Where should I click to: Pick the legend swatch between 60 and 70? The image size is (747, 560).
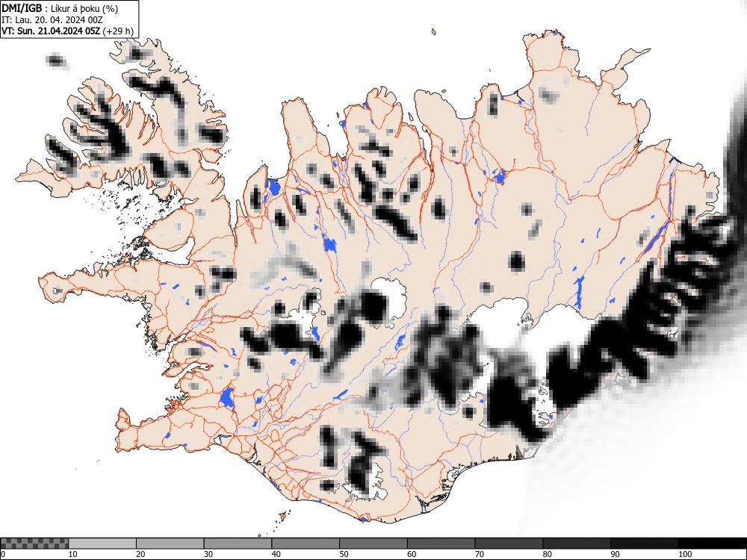441,544
